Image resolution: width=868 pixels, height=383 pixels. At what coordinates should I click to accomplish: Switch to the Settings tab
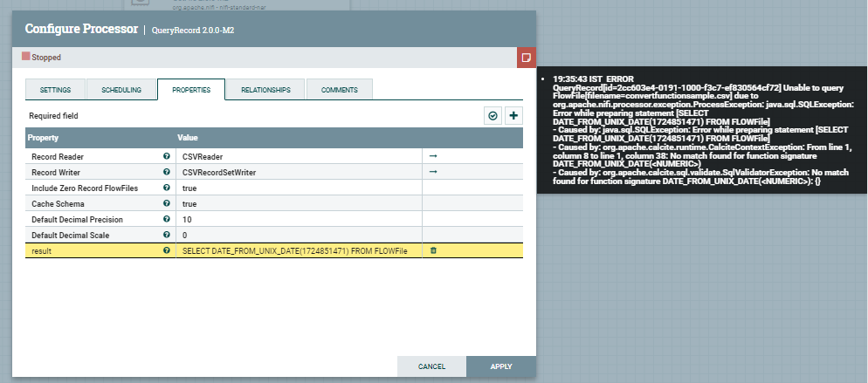[x=55, y=90]
